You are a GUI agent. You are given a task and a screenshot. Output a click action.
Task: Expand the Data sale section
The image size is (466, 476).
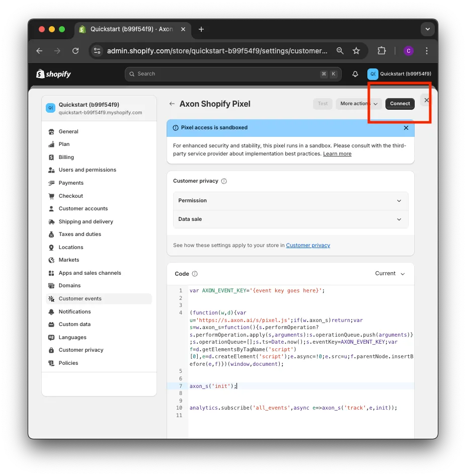tap(290, 219)
